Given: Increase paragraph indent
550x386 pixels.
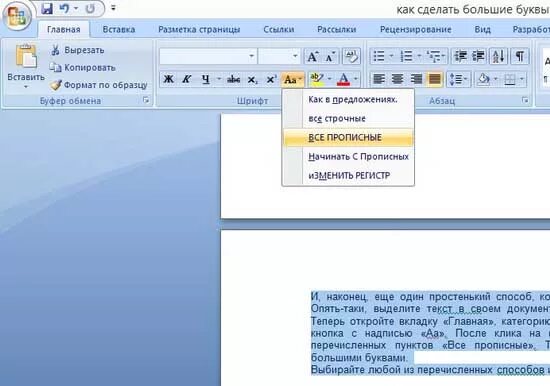Looking at the screenshot, I should coord(478,56).
